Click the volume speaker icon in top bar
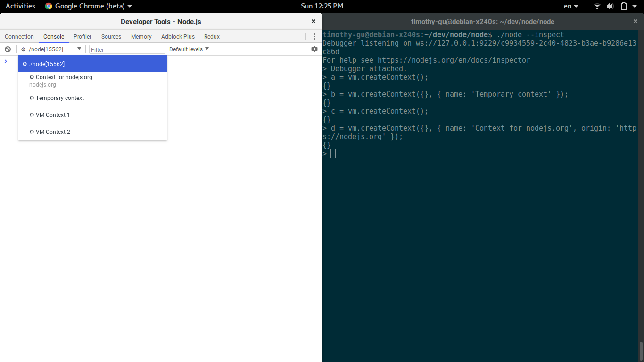644x362 pixels. (610, 6)
